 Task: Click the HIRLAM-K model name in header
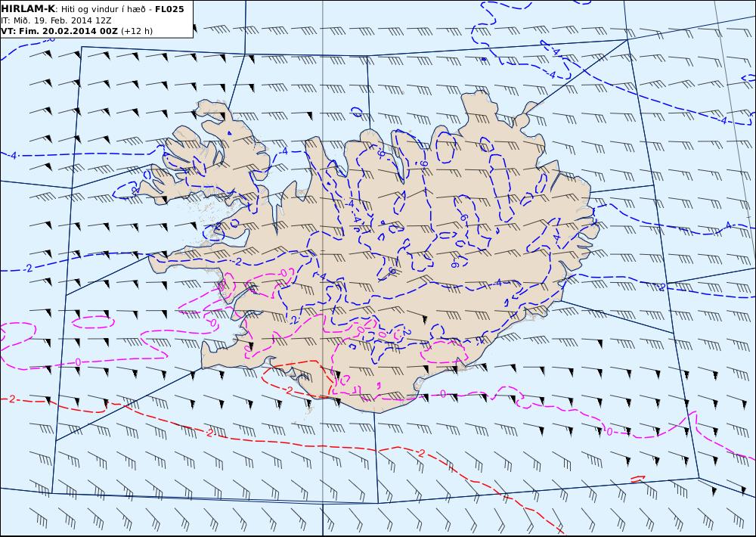pyautogui.click(x=29, y=9)
